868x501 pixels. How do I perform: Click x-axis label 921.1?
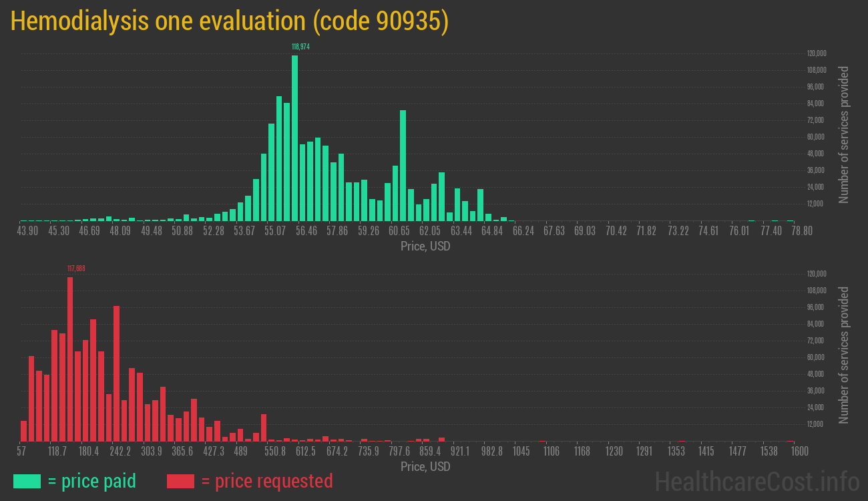[461, 452]
